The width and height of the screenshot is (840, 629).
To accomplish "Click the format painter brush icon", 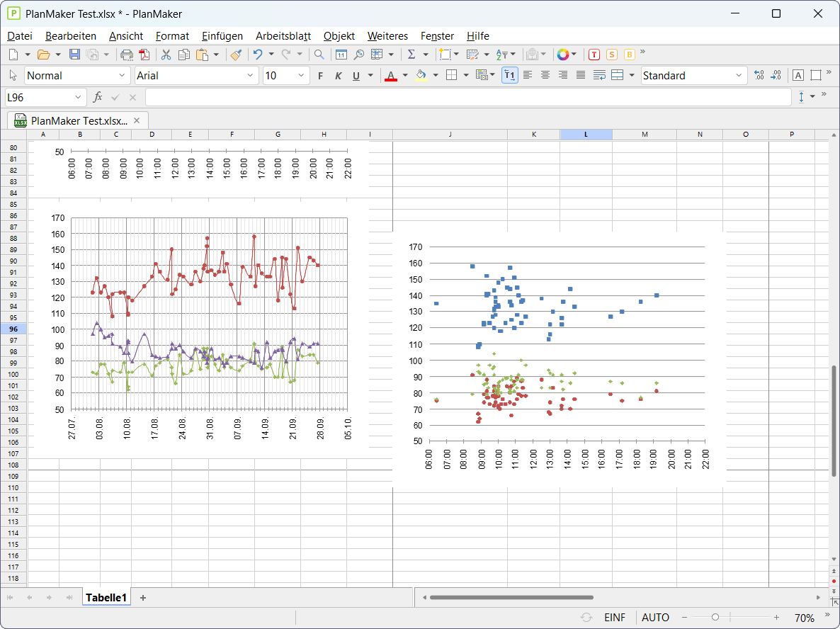I will pyautogui.click(x=236, y=54).
